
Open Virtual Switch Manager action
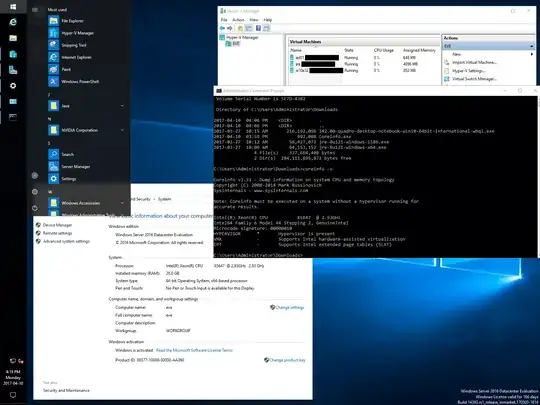(474, 79)
